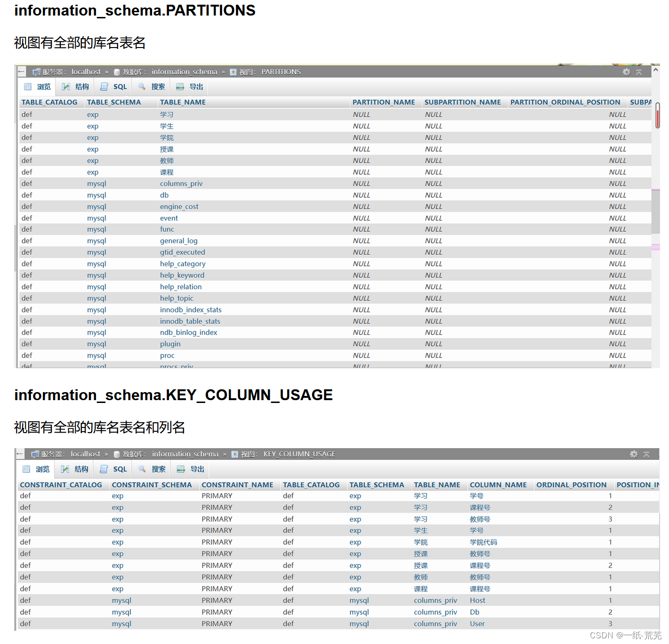Sort by PARTITION_ORDINAL_POSITION column header

coord(565,102)
